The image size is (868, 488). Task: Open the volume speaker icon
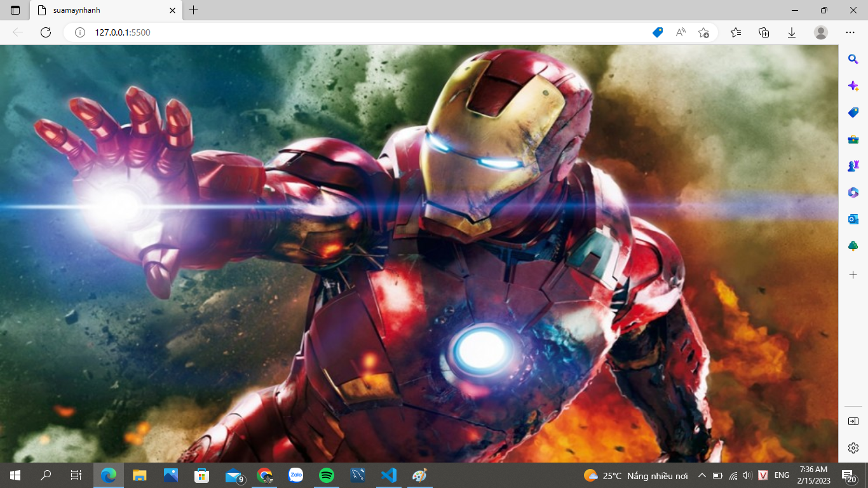(747, 475)
